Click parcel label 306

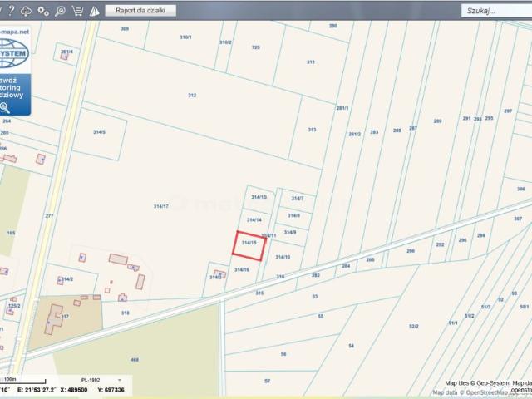point(521,189)
